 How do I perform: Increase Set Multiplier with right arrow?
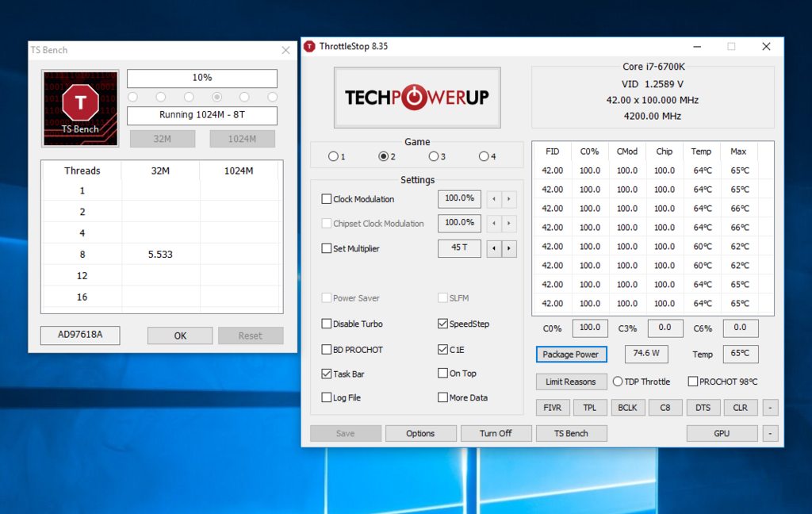click(509, 249)
